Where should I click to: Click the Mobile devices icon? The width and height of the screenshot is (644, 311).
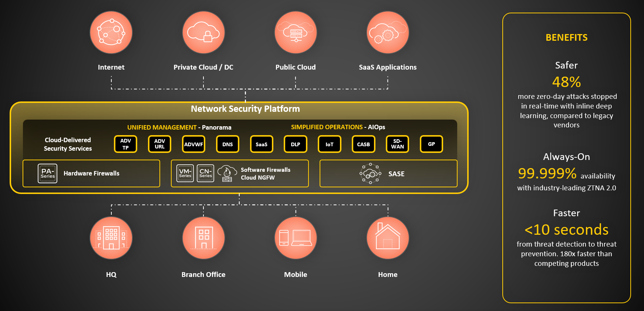296,238
